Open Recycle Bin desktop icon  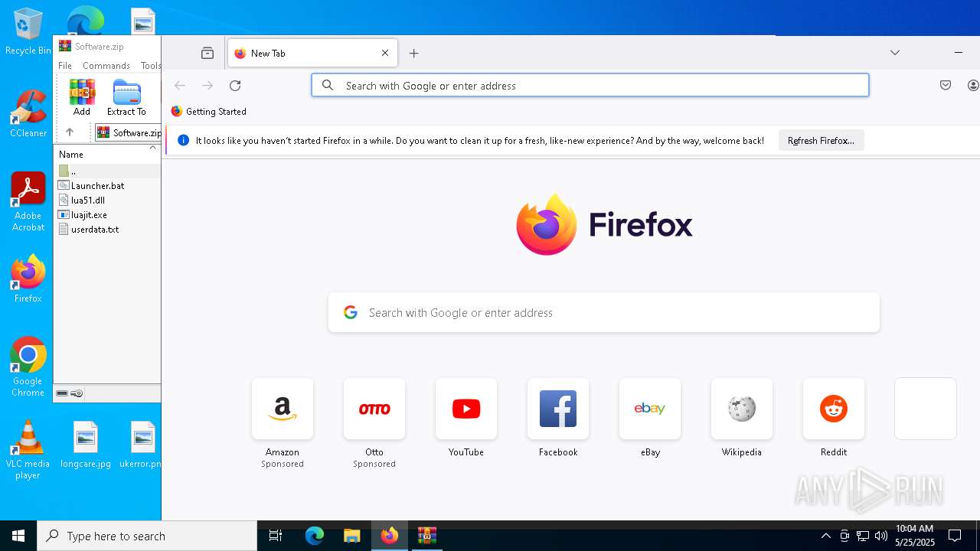coord(28,31)
